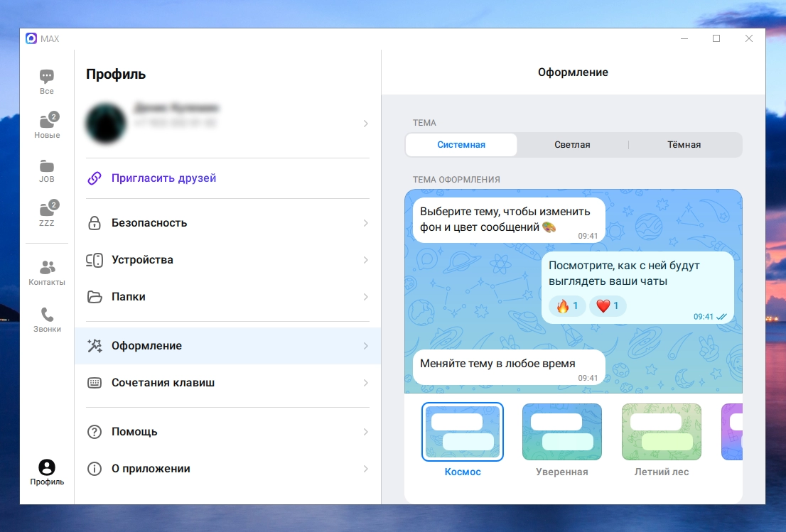Image resolution: width=786 pixels, height=532 pixels.
Task: Open the О приложении item
Action: (x=227, y=469)
